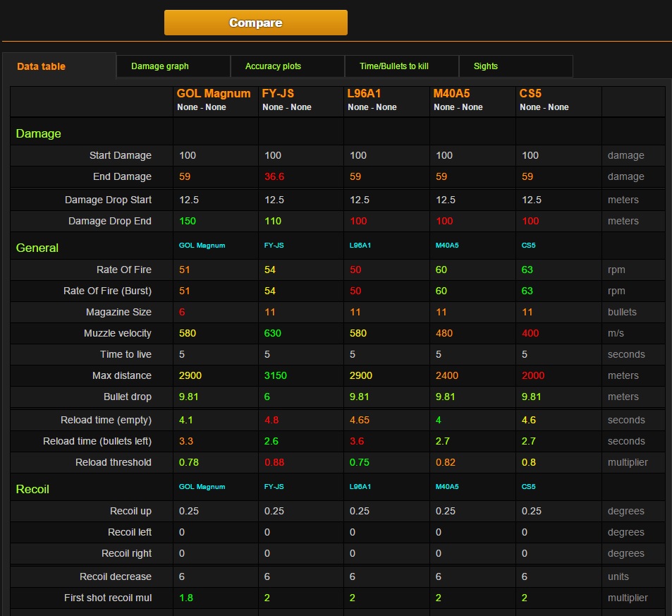Click cyan L96A1 label in Recoil row
Viewport: 672px width, 616px height.
pyautogui.click(x=360, y=486)
